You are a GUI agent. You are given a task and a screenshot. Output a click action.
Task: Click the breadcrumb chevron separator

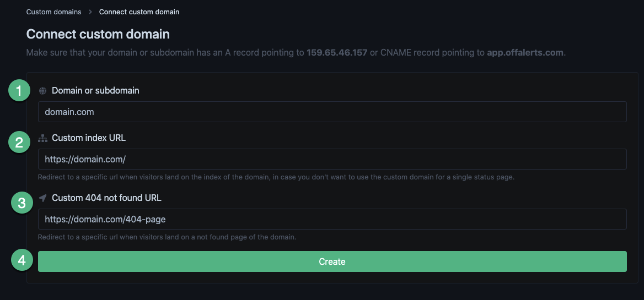[x=90, y=12]
